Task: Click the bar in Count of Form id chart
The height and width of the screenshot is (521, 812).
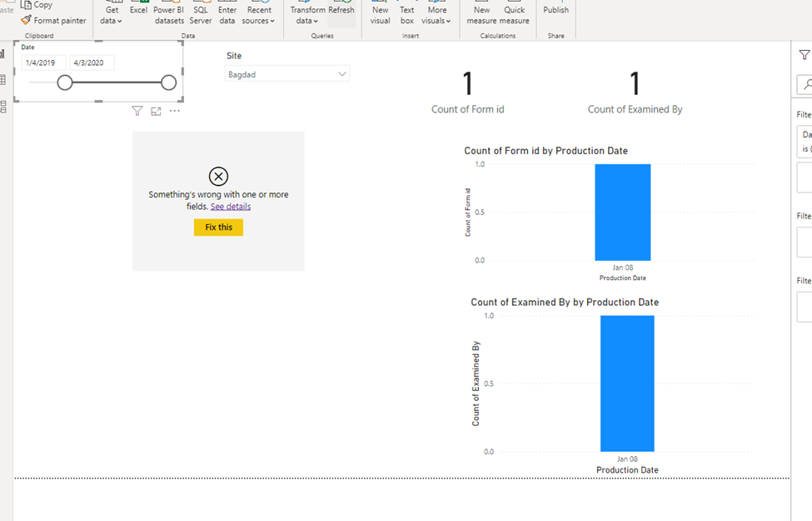Action: 622,212
